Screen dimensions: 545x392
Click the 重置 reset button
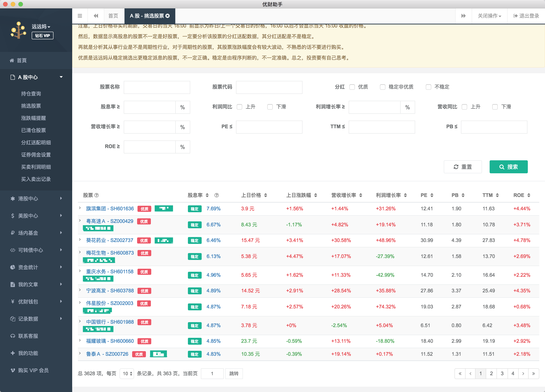click(x=463, y=167)
